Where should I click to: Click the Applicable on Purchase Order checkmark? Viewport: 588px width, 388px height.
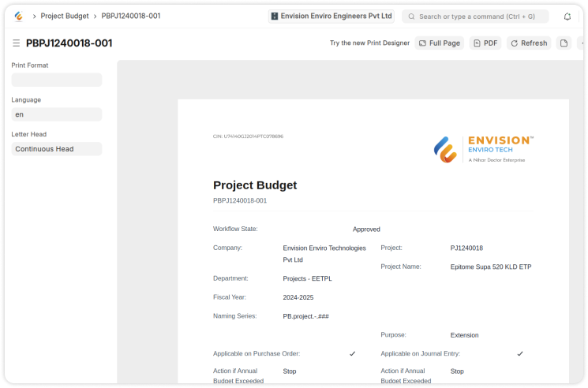(353, 353)
